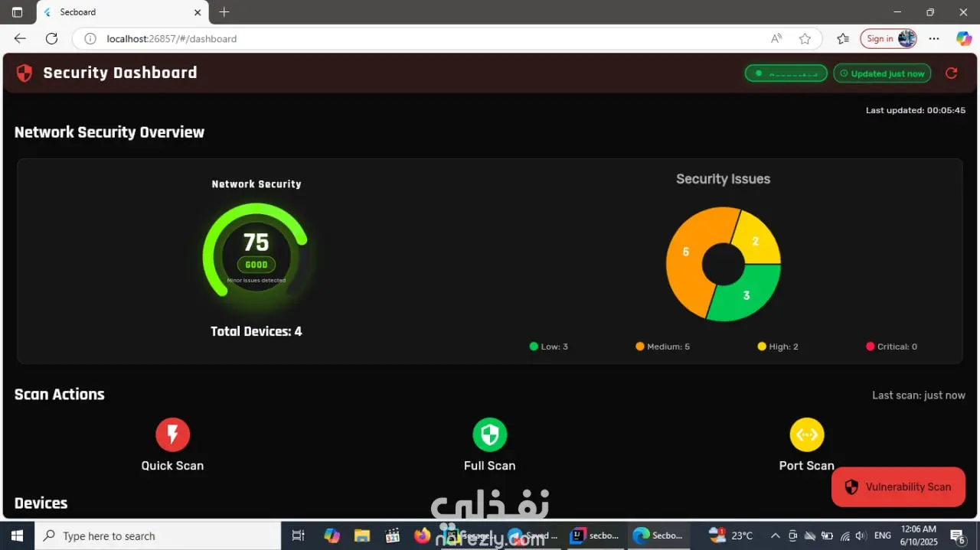This screenshot has width=980, height=550.
Task: Click the 'Last updated: 00:05:45' text
Action: 916,110
